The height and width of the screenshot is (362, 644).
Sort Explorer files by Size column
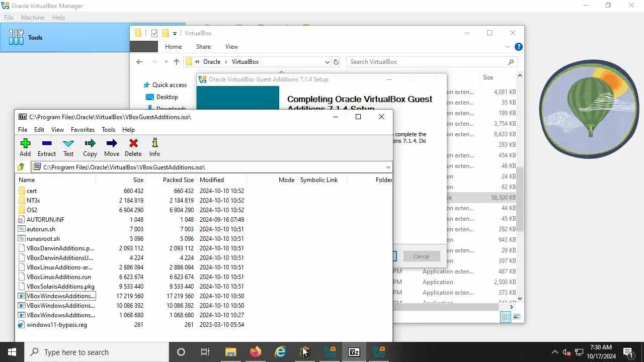[488, 77]
